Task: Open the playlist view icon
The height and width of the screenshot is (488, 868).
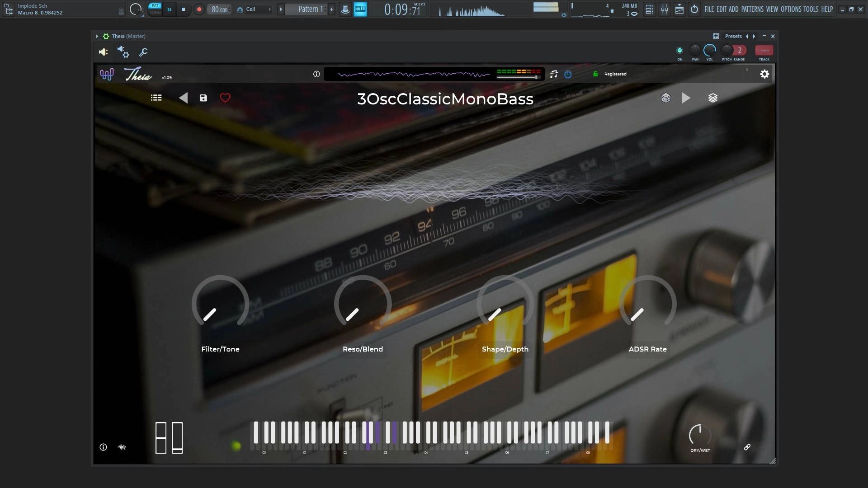Action: [649, 9]
